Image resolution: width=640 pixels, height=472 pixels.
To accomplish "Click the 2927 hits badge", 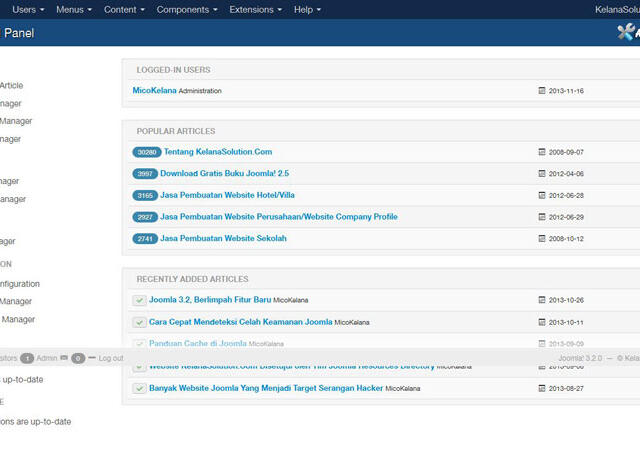I will 145,217.
